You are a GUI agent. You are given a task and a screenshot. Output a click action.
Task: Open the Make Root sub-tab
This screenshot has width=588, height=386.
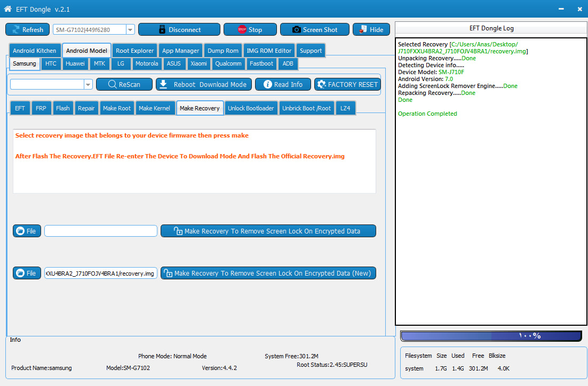117,108
